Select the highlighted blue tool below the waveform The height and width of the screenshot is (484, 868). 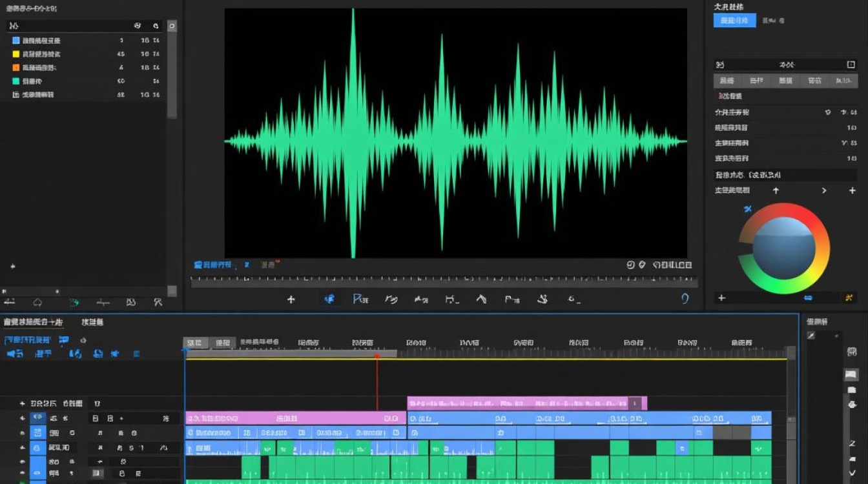pyautogui.click(x=329, y=299)
